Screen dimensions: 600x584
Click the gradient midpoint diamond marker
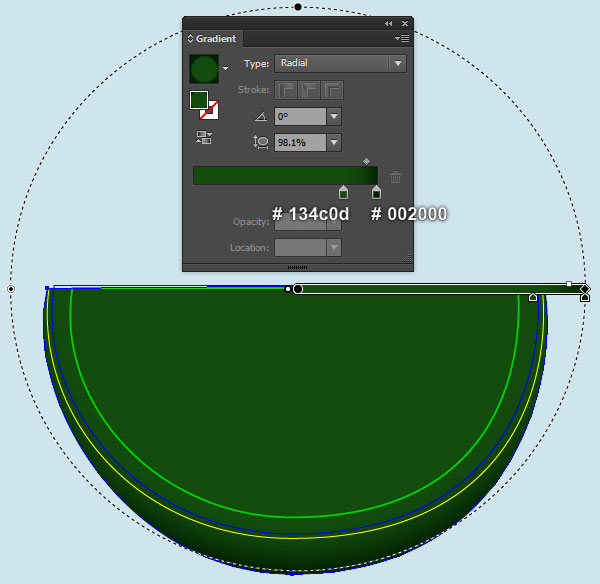click(x=366, y=161)
